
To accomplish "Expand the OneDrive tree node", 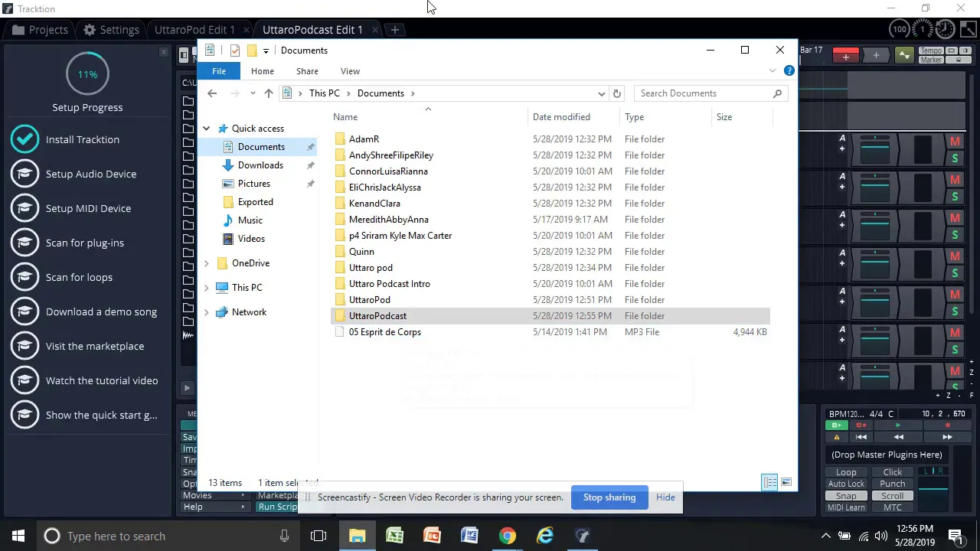I will (207, 263).
